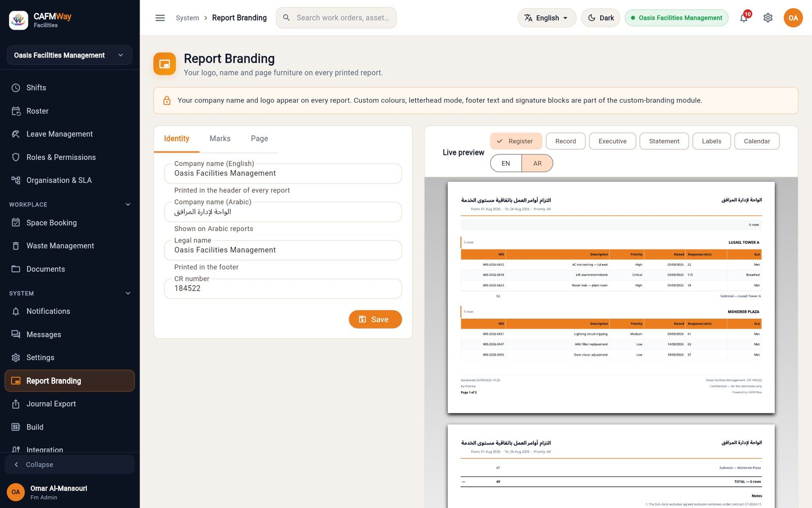The image size is (812, 508).
Task: Click the Roles & Permissions shield icon
Action: click(16, 157)
